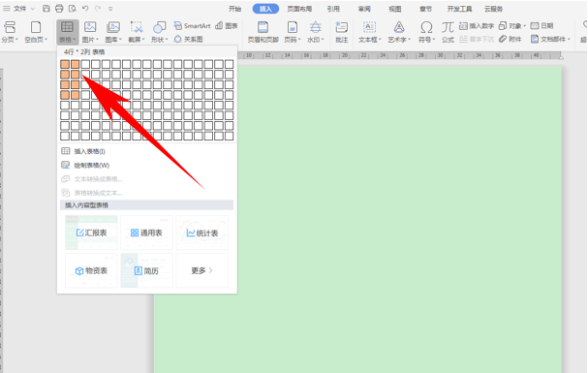Expand the 形状 dropdown arrow

tap(167, 40)
